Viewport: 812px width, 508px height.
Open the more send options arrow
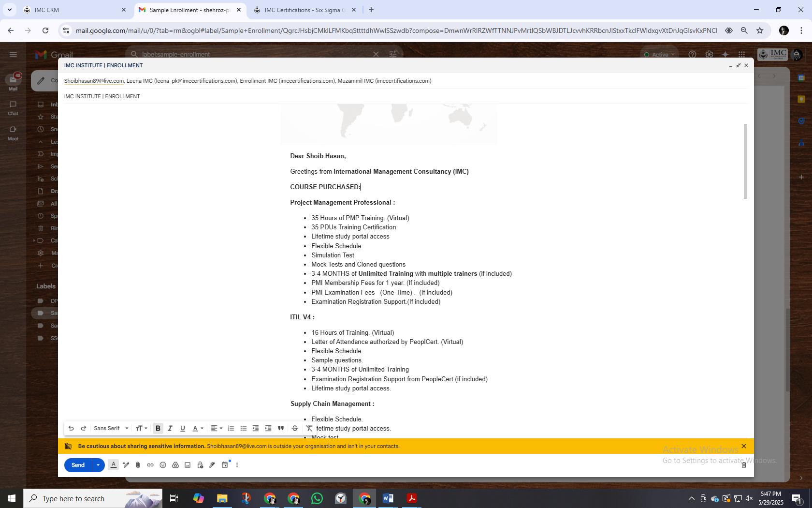tap(98, 465)
